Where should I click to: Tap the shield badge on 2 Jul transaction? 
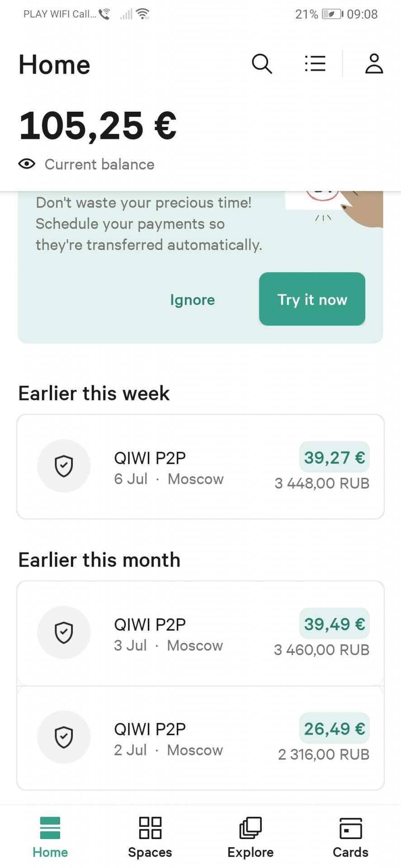[x=64, y=737]
